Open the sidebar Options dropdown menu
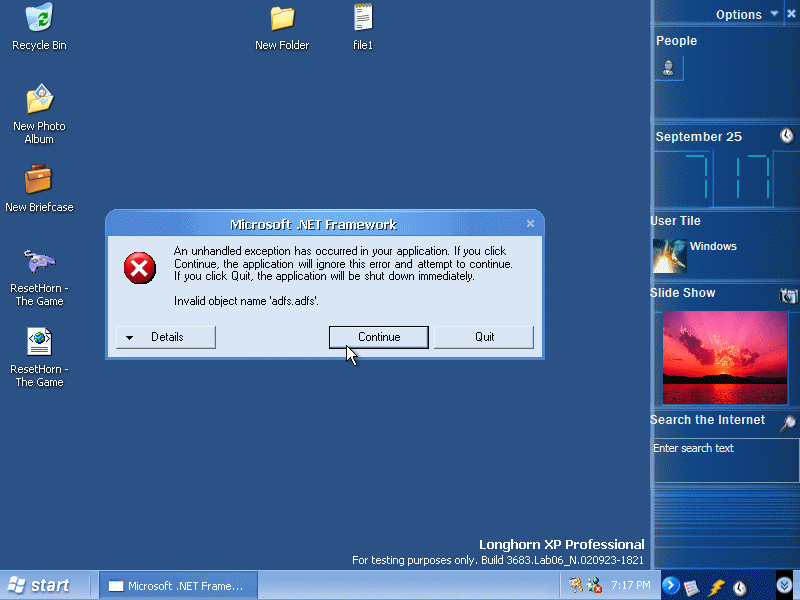Image resolution: width=800 pixels, height=600 pixels. click(x=747, y=14)
